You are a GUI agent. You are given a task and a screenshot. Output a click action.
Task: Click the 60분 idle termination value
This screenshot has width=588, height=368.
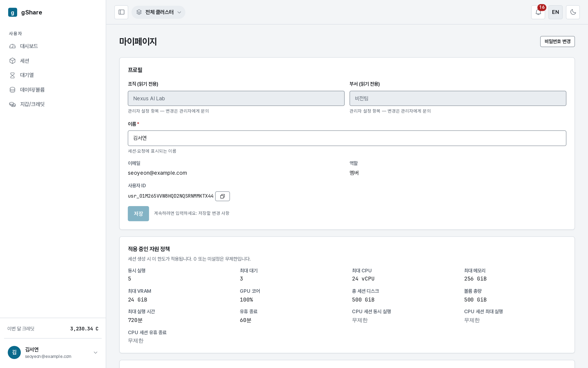tap(246, 320)
